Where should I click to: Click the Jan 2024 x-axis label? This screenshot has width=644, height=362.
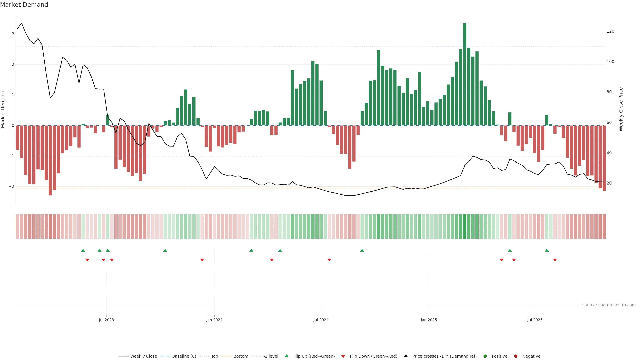click(x=214, y=320)
